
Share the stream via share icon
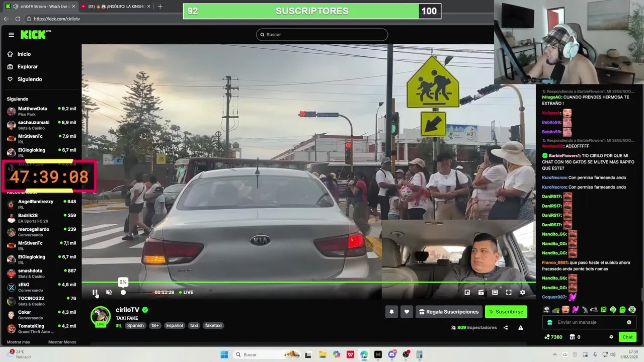506,327
